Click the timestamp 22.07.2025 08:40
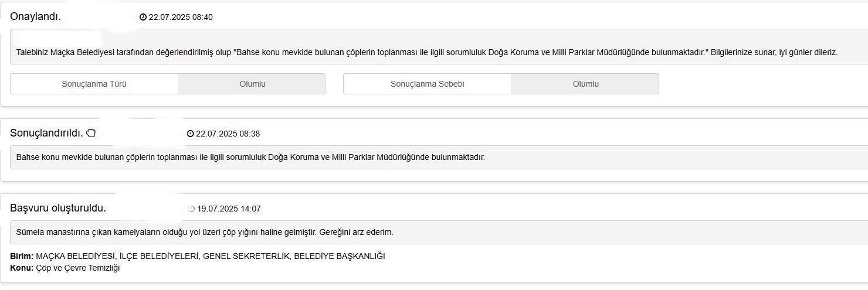The height and width of the screenshot is (290, 868). tap(181, 18)
